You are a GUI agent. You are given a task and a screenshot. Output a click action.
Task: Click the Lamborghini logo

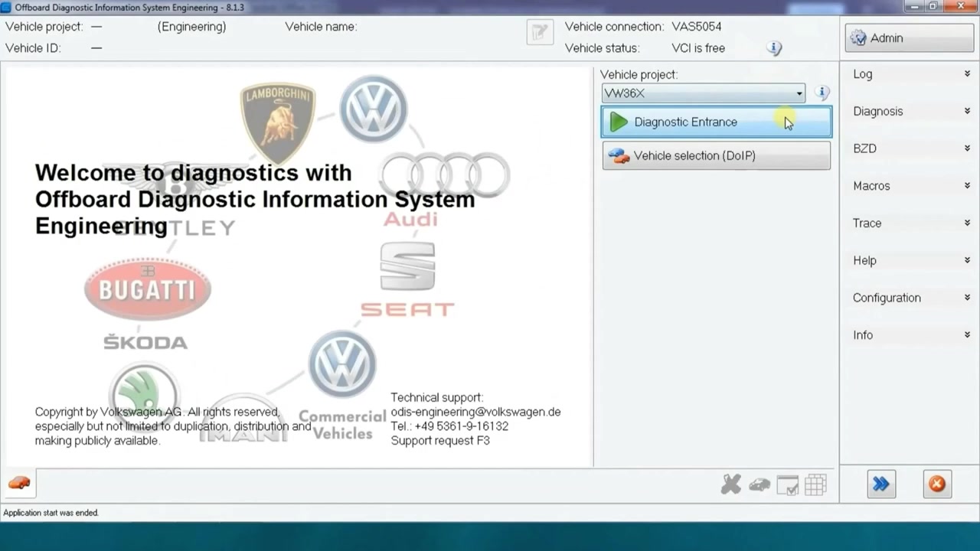[x=277, y=122]
